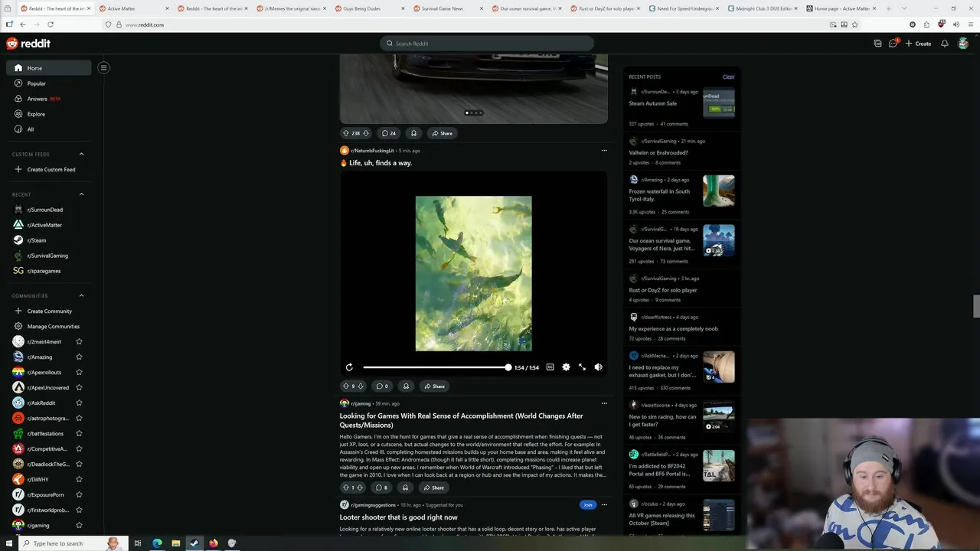Open Frozen waterfall post thumbnail

click(x=719, y=191)
